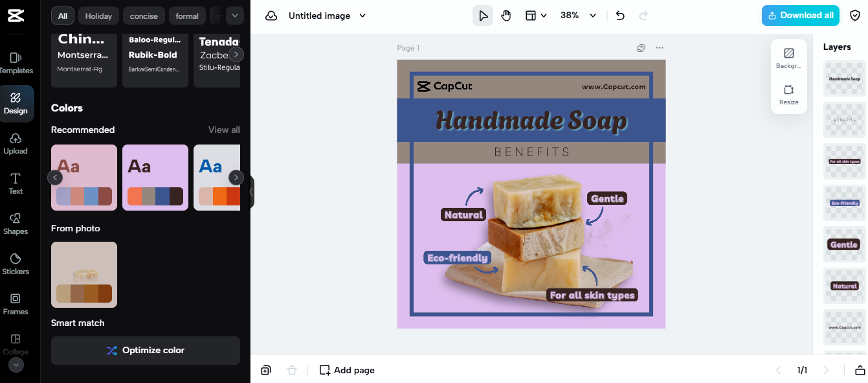Select the concise style filter tab
Screen dimensions: 868x383
[x=144, y=16]
